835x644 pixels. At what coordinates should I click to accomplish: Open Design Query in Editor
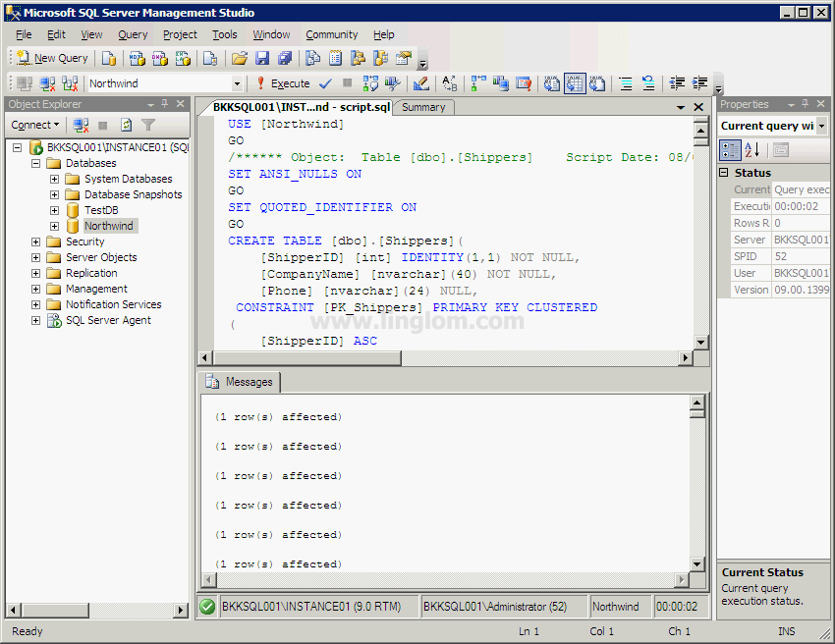[x=420, y=83]
